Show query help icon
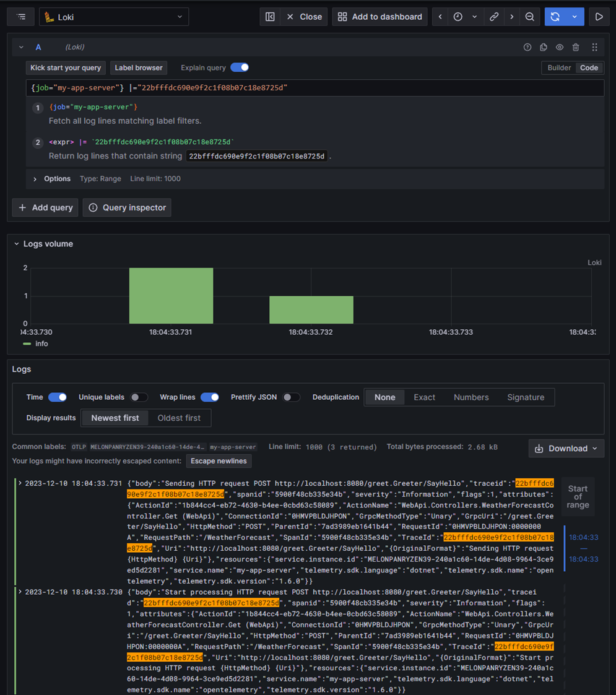Image resolution: width=616 pixels, height=695 pixels. click(x=527, y=47)
